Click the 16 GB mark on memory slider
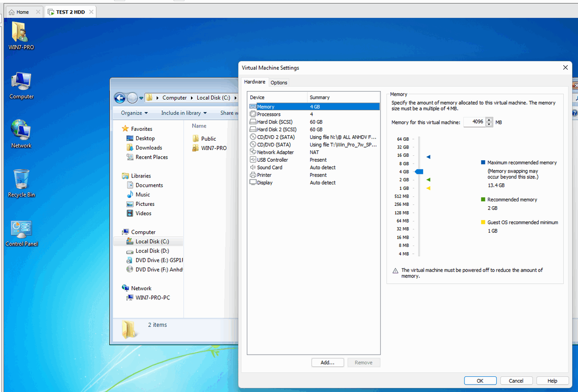Image resolution: width=578 pixels, height=392 pixels. [403, 155]
